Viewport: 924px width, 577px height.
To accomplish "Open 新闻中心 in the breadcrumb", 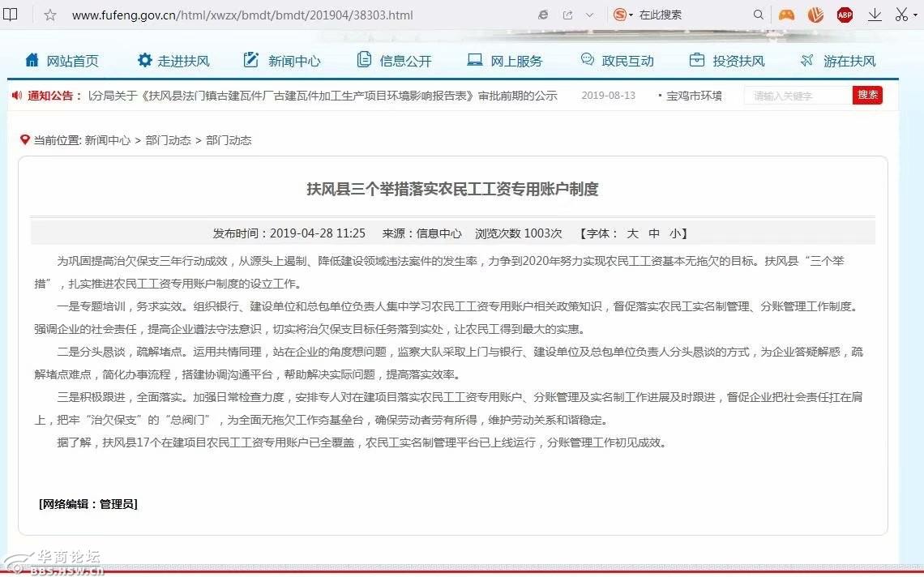I will [107, 140].
